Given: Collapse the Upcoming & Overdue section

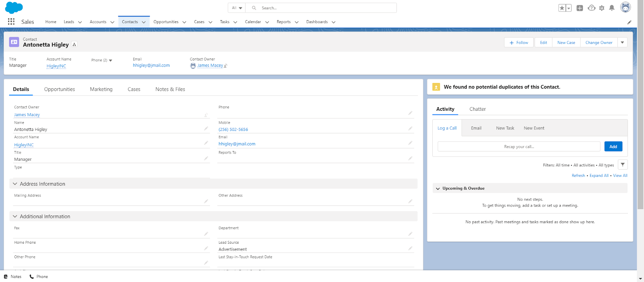Looking at the screenshot, I should click(438, 189).
